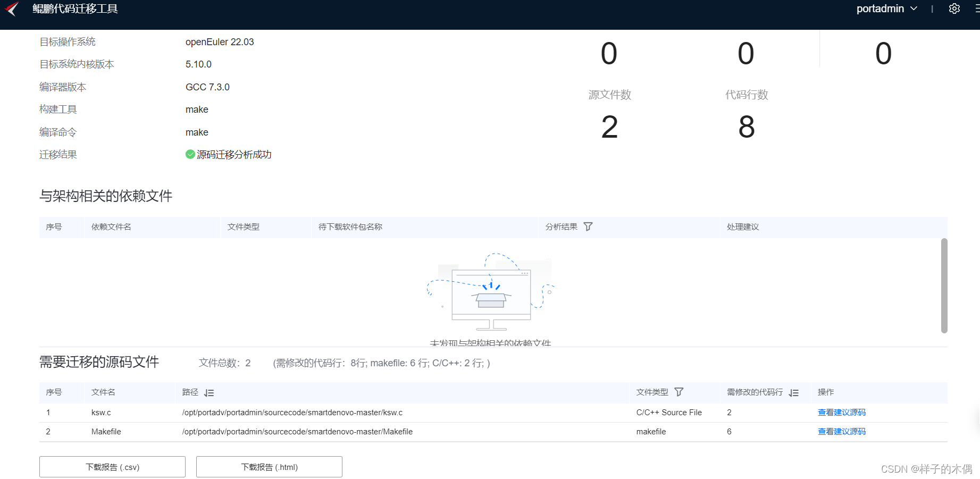Image resolution: width=980 pixels, height=479 pixels.
Task: Click the smartdenovo-master/ksw.c path
Action: 292,413
